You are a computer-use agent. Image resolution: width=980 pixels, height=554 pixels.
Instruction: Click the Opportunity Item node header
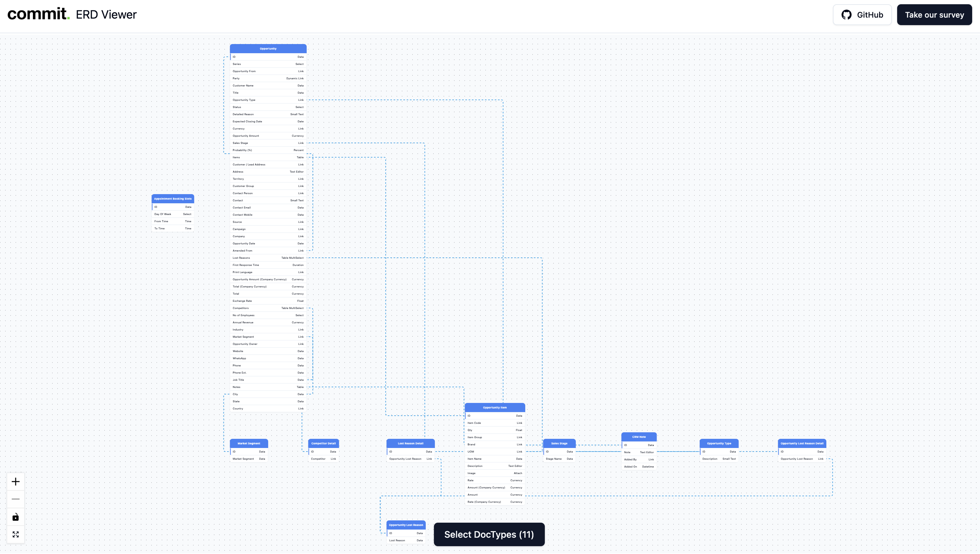495,408
